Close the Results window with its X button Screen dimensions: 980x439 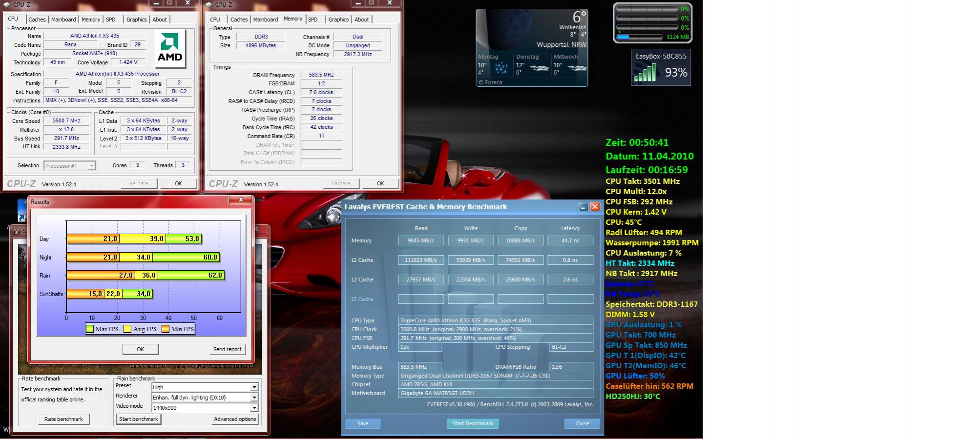[x=241, y=200]
